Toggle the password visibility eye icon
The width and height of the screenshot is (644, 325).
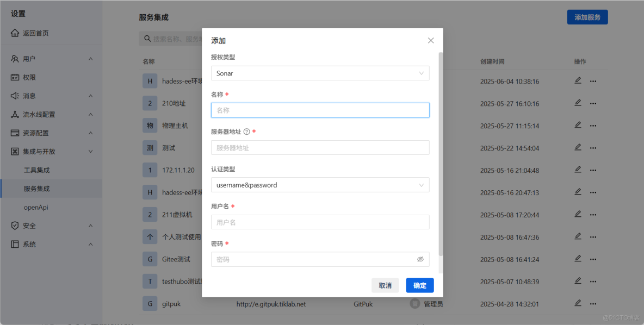pos(420,260)
